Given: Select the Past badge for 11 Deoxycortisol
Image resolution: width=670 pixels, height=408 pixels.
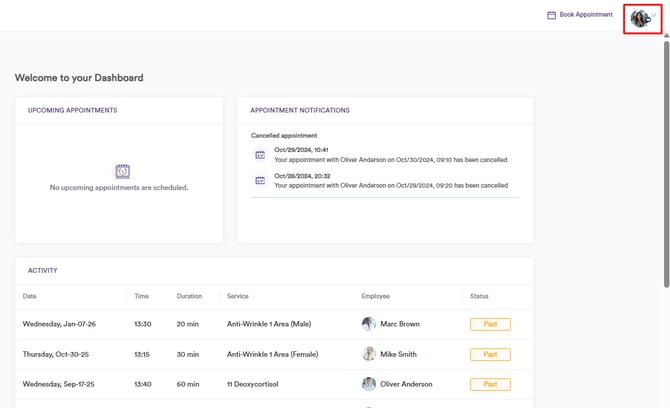Looking at the screenshot, I should coord(490,384).
